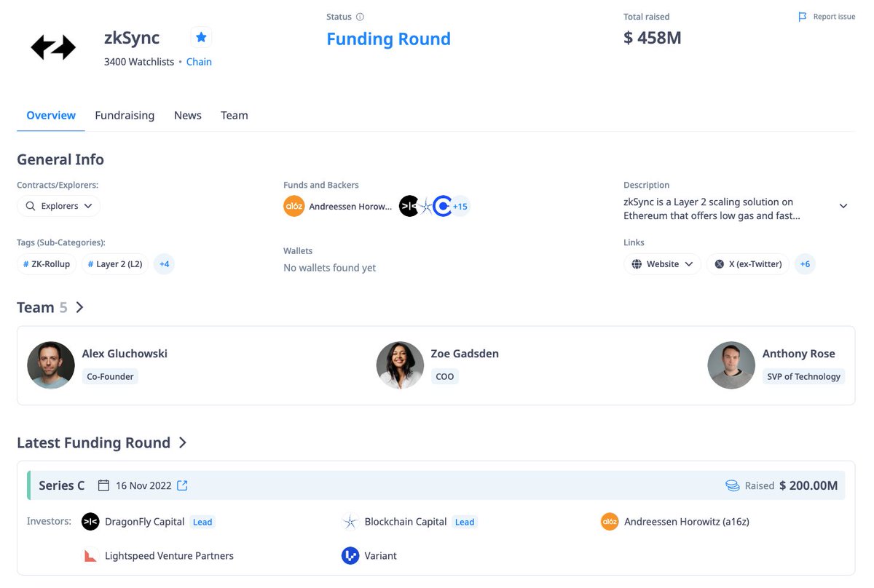This screenshot has width=874, height=588.
Task: Open the News tab
Action: point(188,115)
